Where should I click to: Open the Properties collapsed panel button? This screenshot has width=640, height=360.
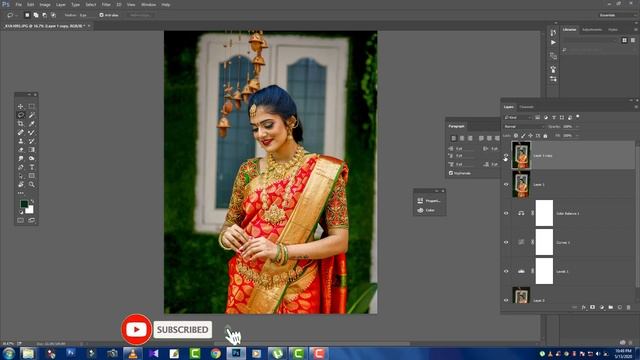pyautogui.click(x=429, y=201)
